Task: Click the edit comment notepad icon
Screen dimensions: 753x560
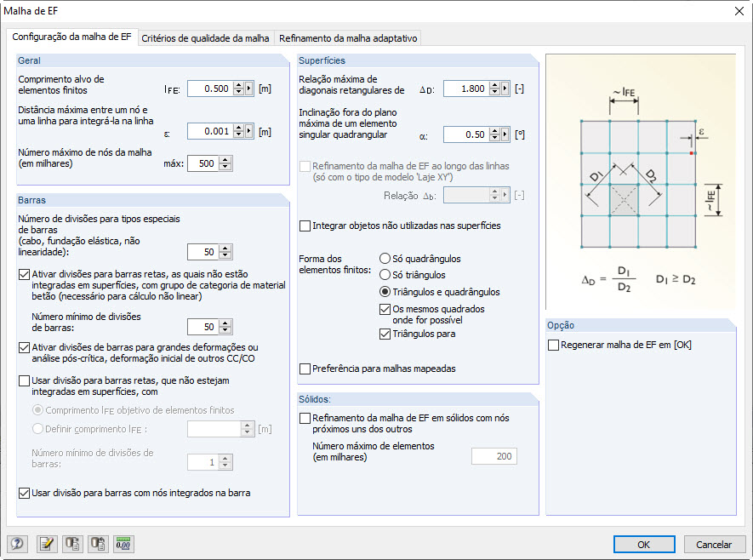Action: [47, 544]
